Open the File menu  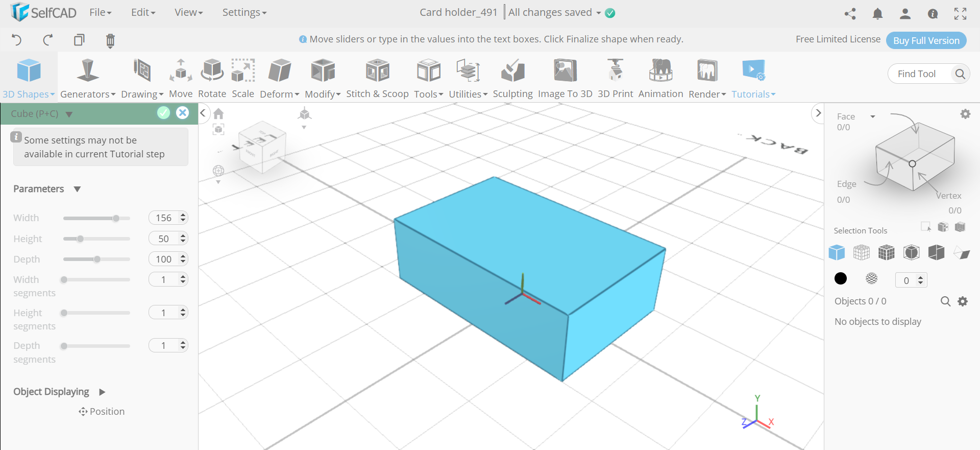click(101, 12)
